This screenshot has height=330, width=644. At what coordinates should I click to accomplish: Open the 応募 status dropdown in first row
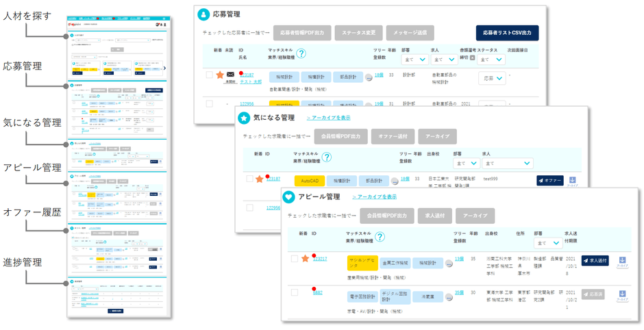[492, 79]
